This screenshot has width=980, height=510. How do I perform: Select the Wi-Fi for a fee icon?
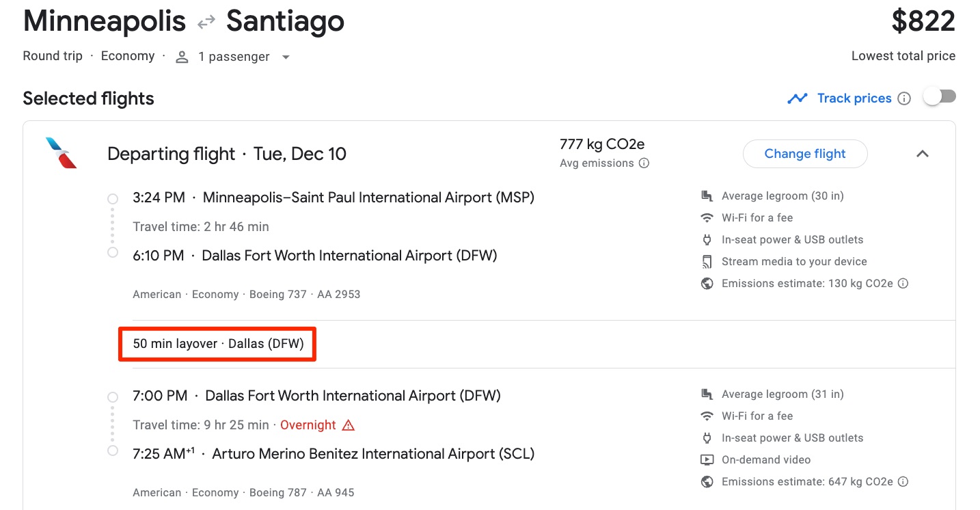[707, 217]
